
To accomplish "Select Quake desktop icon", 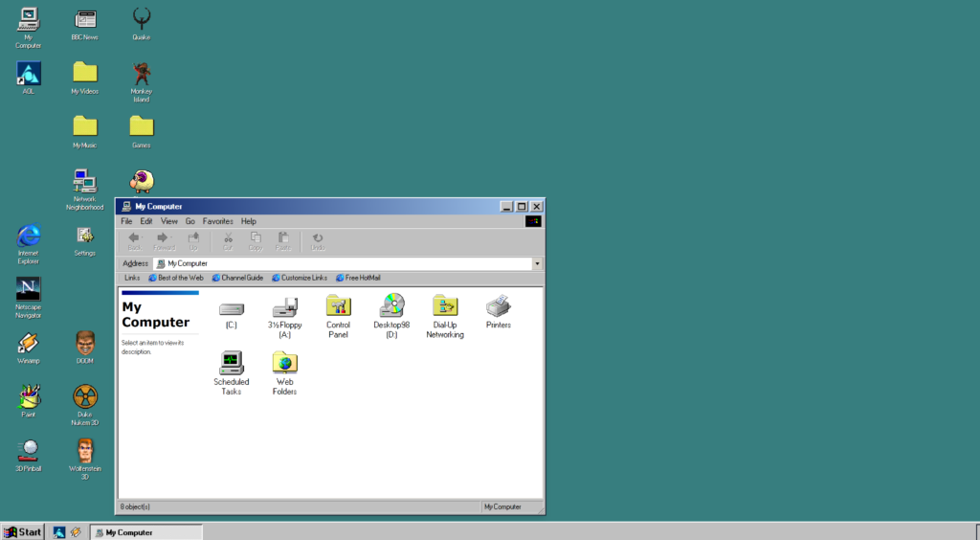I will pyautogui.click(x=142, y=24).
